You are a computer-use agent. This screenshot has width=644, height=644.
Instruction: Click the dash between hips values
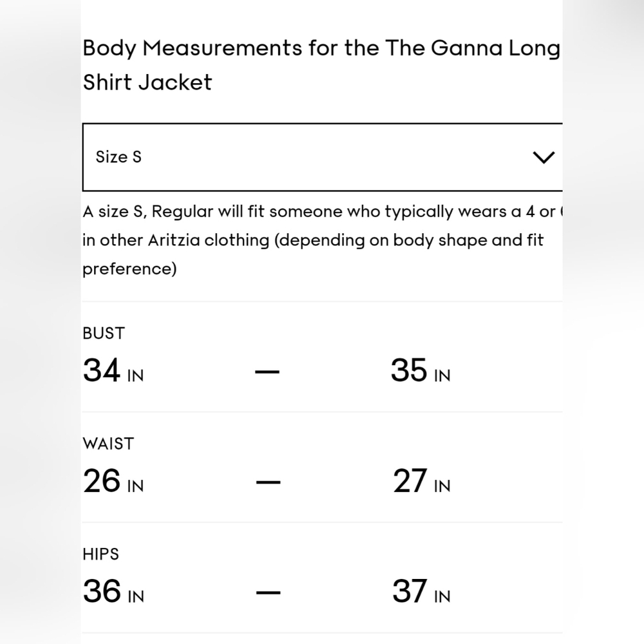coord(268,592)
